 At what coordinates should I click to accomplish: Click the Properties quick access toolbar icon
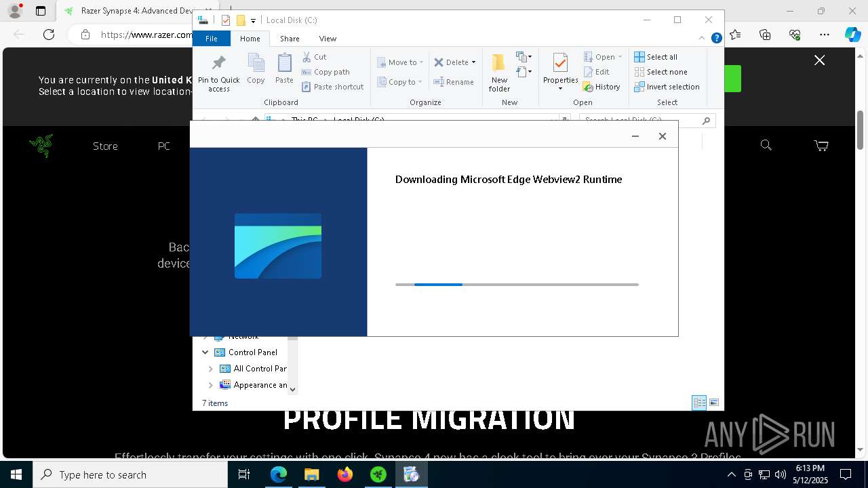[226, 20]
